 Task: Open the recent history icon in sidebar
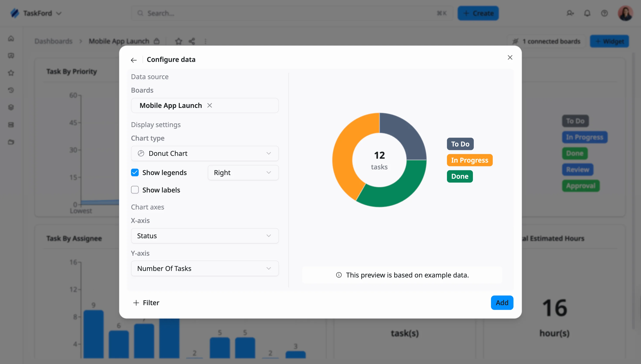11,90
